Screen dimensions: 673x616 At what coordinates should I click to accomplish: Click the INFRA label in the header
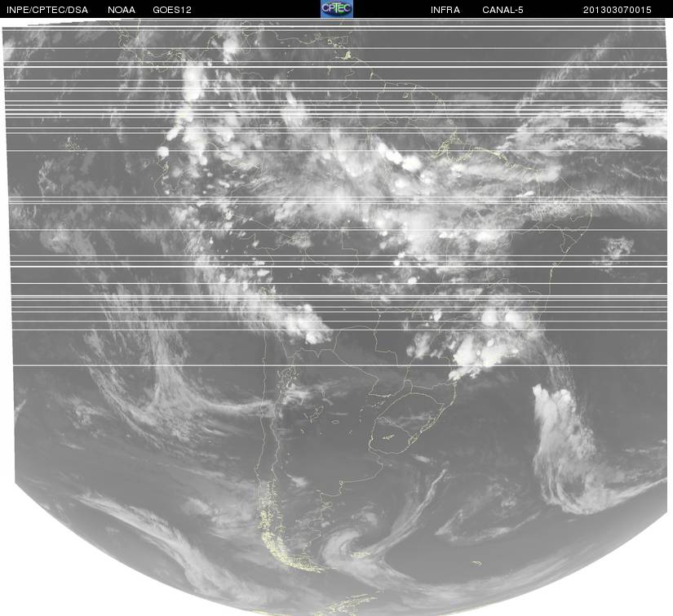445,10
